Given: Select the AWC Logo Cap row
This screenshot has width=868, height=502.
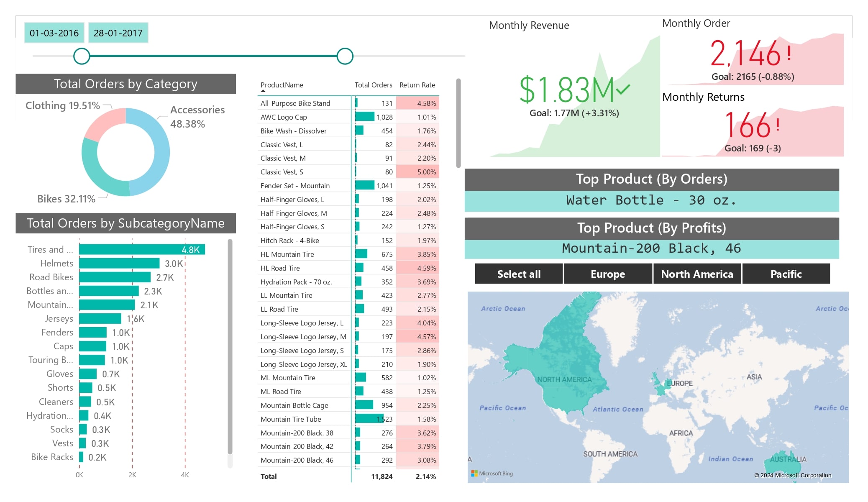Looking at the screenshot, I should pos(348,117).
